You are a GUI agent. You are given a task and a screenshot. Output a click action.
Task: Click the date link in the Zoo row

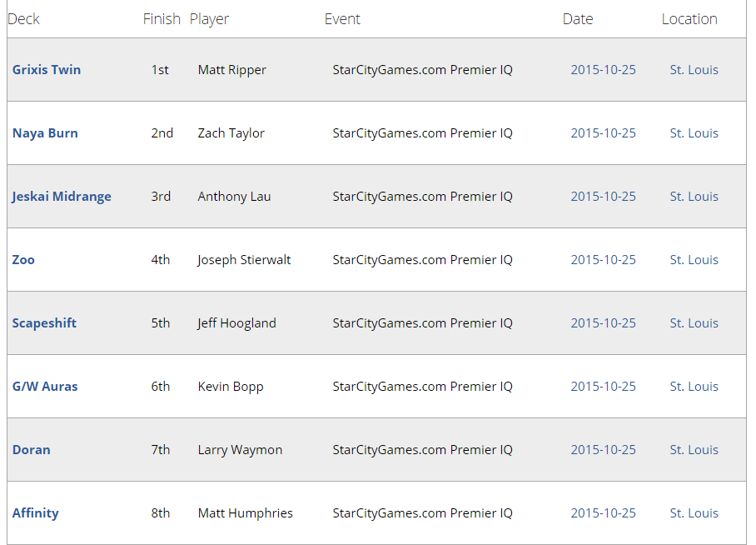point(603,260)
